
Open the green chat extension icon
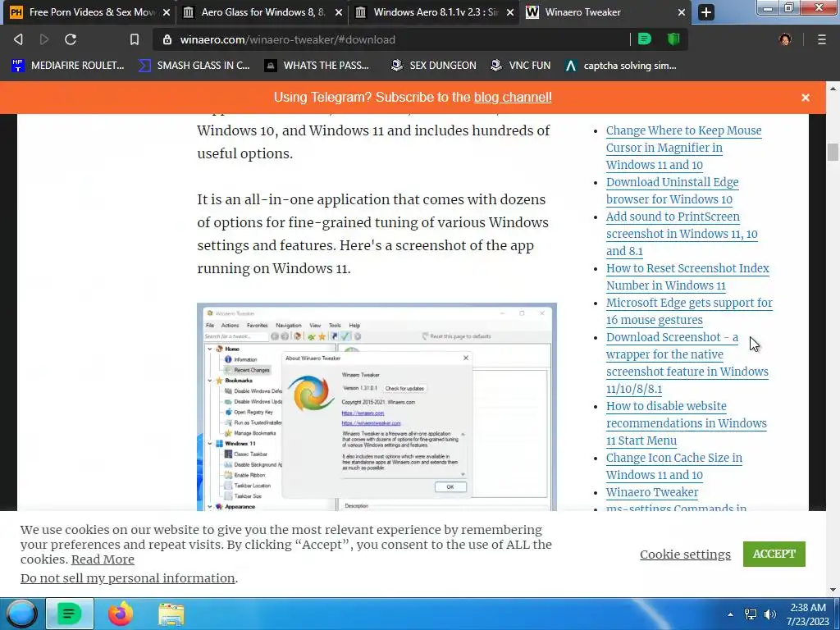click(645, 39)
